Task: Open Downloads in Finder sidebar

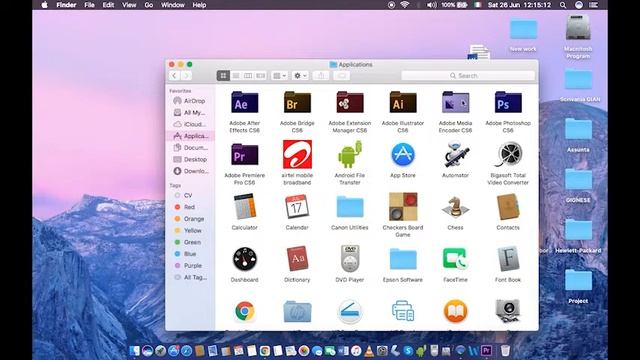Action: tap(191, 171)
